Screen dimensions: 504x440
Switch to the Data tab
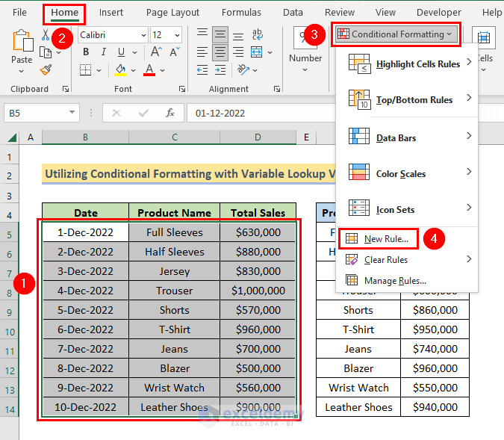pos(293,13)
